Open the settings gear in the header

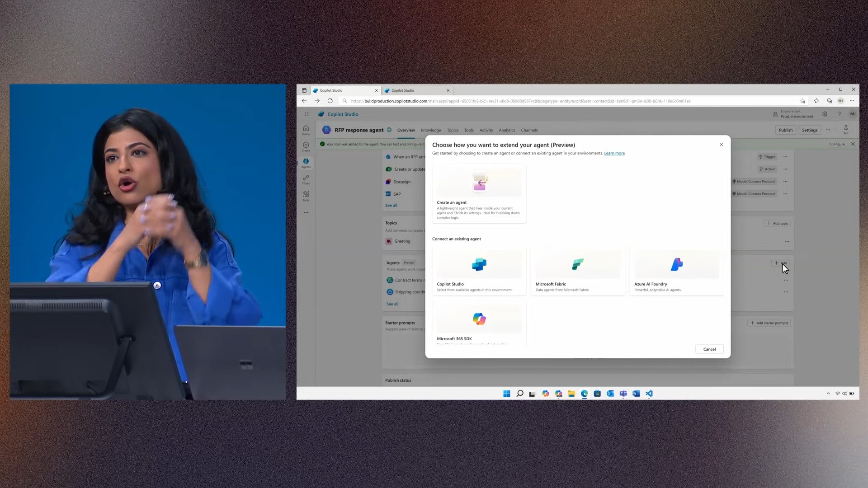[825, 114]
